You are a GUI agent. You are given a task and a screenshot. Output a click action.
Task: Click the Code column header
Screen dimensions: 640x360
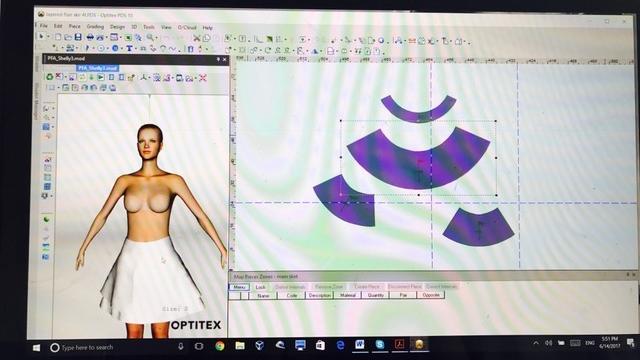291,295
